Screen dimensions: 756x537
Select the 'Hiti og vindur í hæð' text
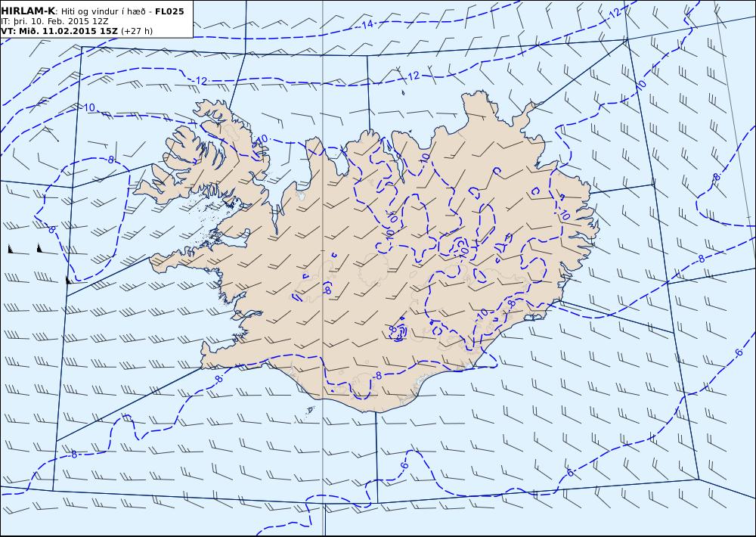[x=103, y=11]
